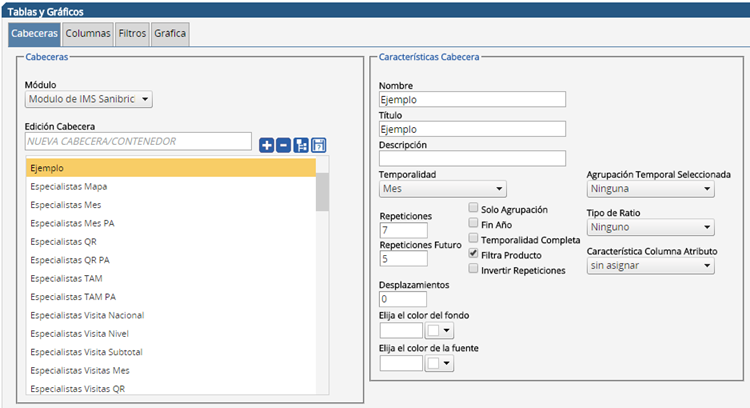Image resolution: width=750 pixels, height=408 pixels.
Task: Remove the selected cabecera with the minus icon
Action: (284, 145)
